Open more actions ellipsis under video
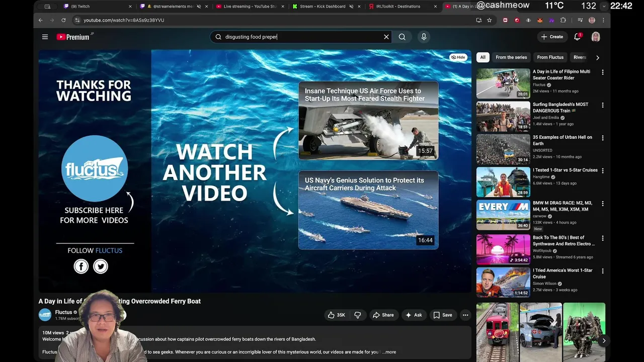Screen dimensions: 644x362 tap(465, 315)
